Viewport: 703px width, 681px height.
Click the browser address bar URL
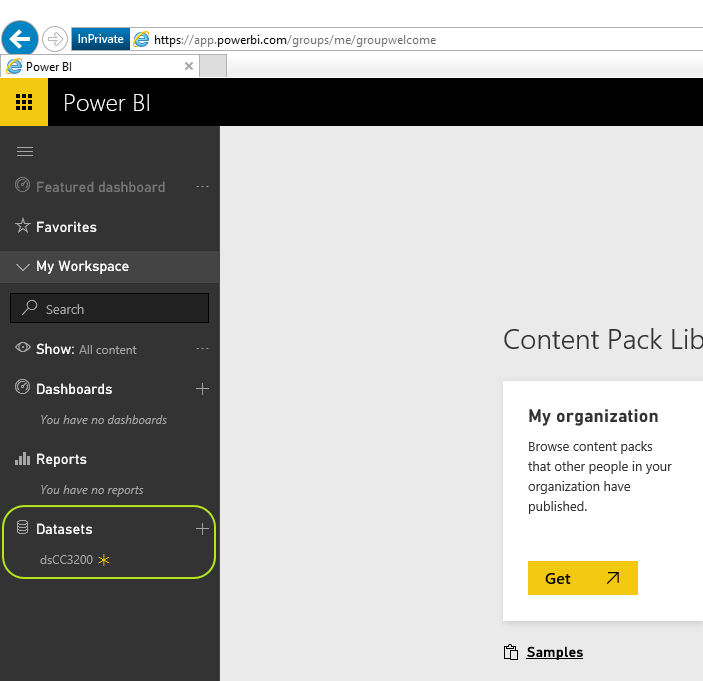(x=295, y=40)
